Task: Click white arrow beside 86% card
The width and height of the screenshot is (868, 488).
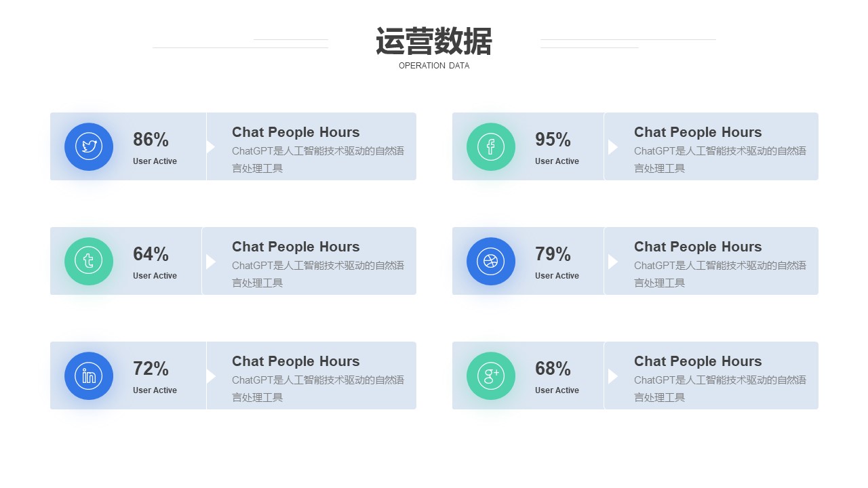Action: pos(210,146)
